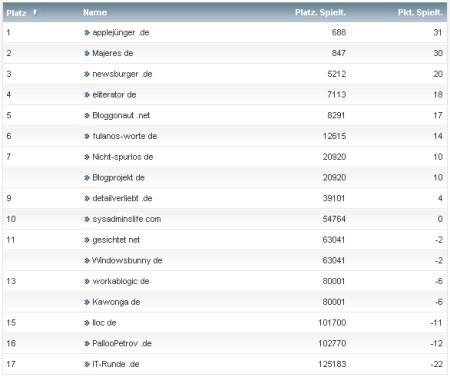Screen dimensions: 450x377
Task: Select rank number 17 in Platz column
Action: coord(11,364)
